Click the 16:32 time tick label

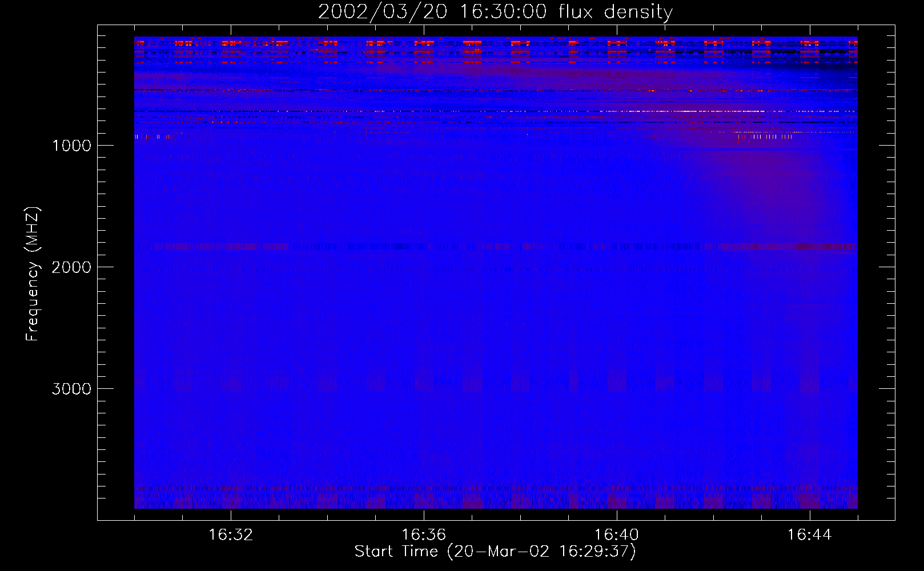pyautogui.click(x=231, y=535)
